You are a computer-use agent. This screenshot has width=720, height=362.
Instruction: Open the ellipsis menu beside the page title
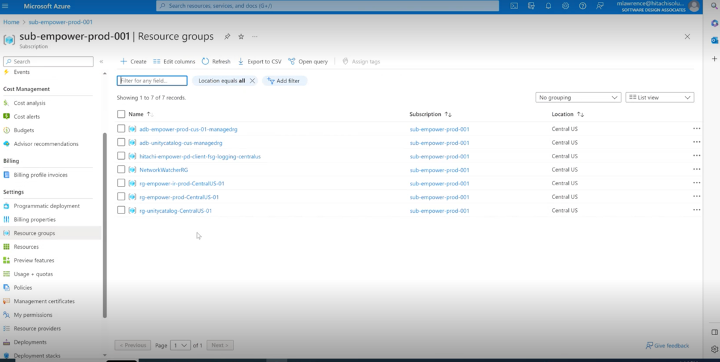[254, 36]
